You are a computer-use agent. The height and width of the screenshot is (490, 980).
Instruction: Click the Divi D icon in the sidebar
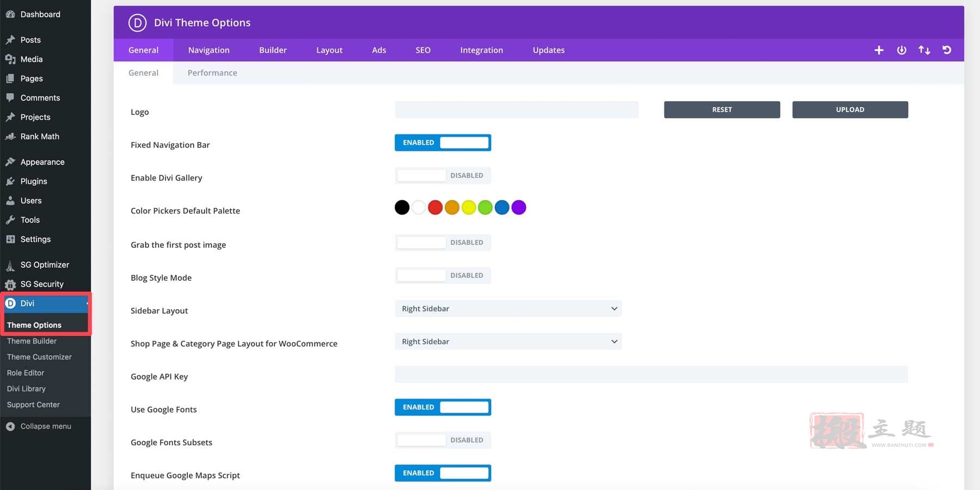tap(10, 303)
